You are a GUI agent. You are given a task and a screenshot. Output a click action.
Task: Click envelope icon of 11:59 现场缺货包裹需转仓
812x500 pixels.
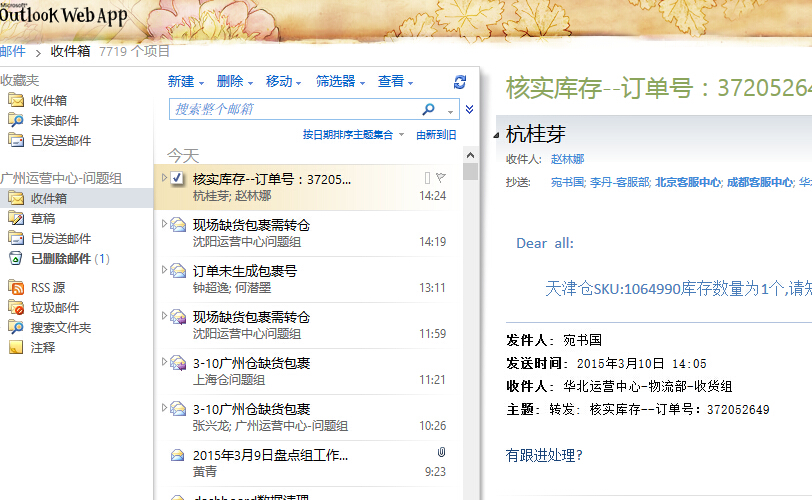(x=178, y=317)
